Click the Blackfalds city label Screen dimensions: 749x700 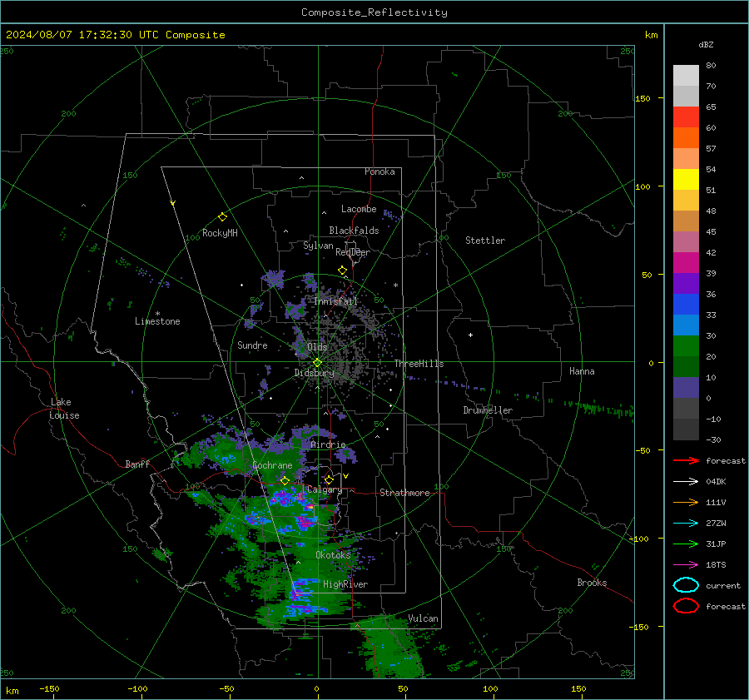tap(354, 231)
